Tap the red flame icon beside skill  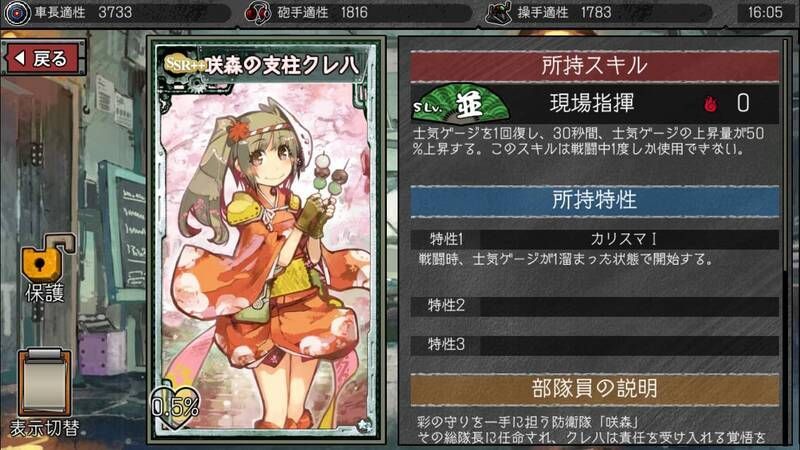710,104
